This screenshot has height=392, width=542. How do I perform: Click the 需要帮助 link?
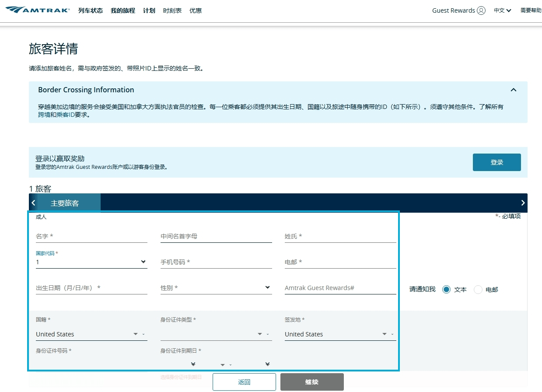pyautogui.click(x=531, y=10)
